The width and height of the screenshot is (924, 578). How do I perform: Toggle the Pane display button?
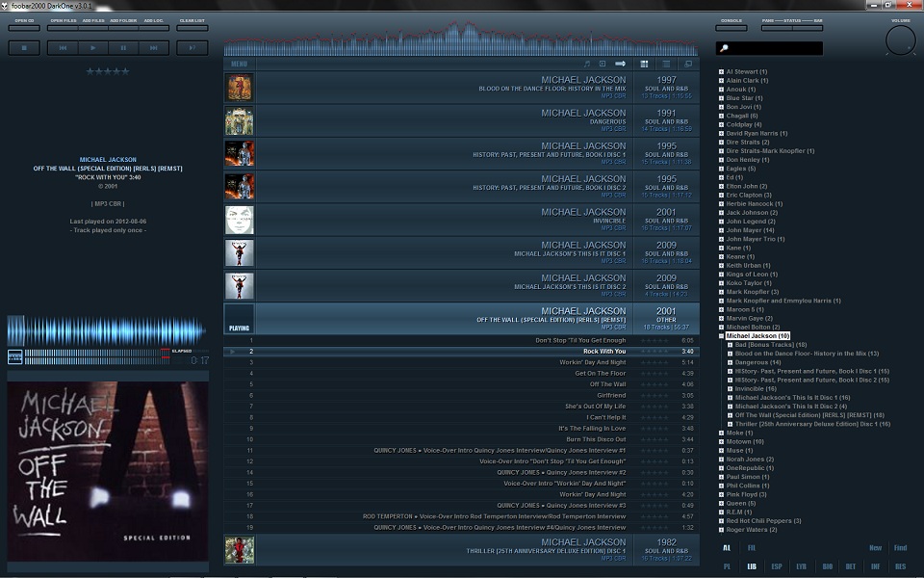pyautogui.click(x=776, y=27)
